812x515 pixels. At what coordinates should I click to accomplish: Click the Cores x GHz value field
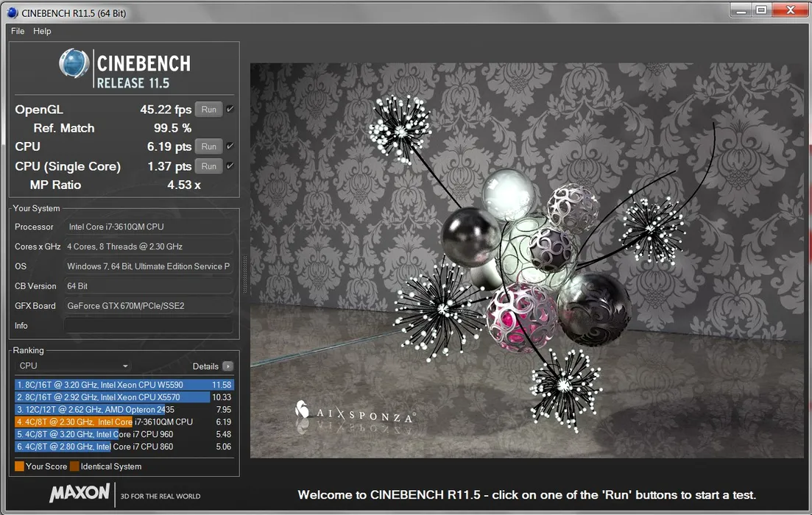pos(148,246)
